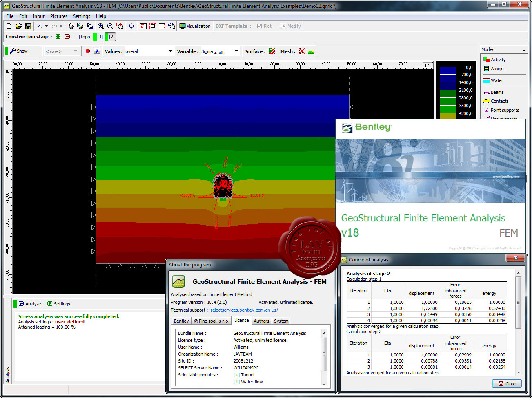Save the project with the floppy disk icon

28,26
